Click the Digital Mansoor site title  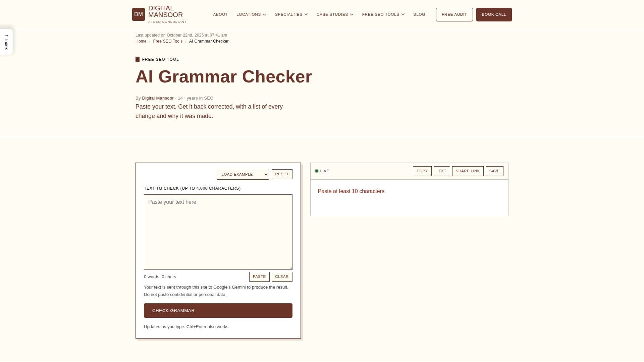(165, 11)
